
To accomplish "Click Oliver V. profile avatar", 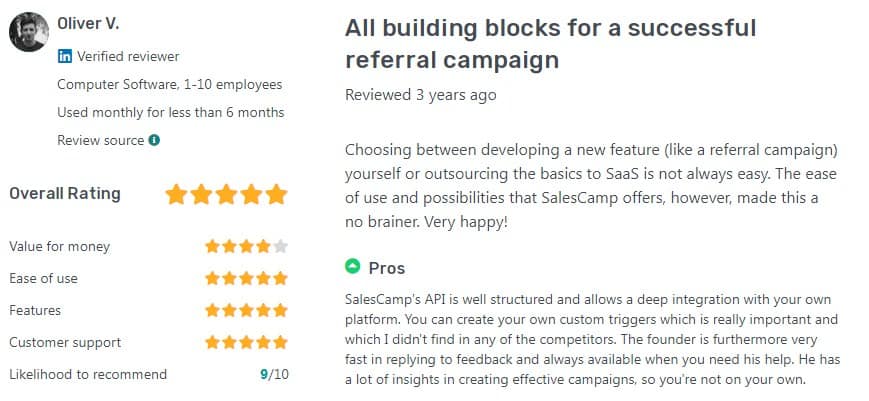I will [x=28, y=32].
